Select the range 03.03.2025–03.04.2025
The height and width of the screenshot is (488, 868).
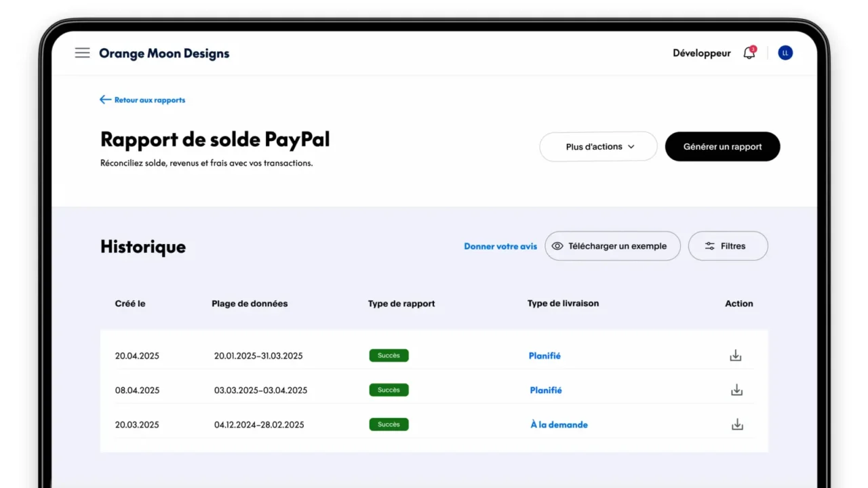[x=260, y=390]
